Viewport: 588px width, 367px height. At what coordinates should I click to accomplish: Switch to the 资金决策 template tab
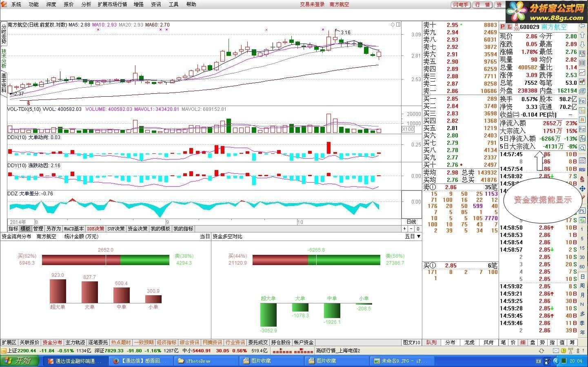click(138, 229)
